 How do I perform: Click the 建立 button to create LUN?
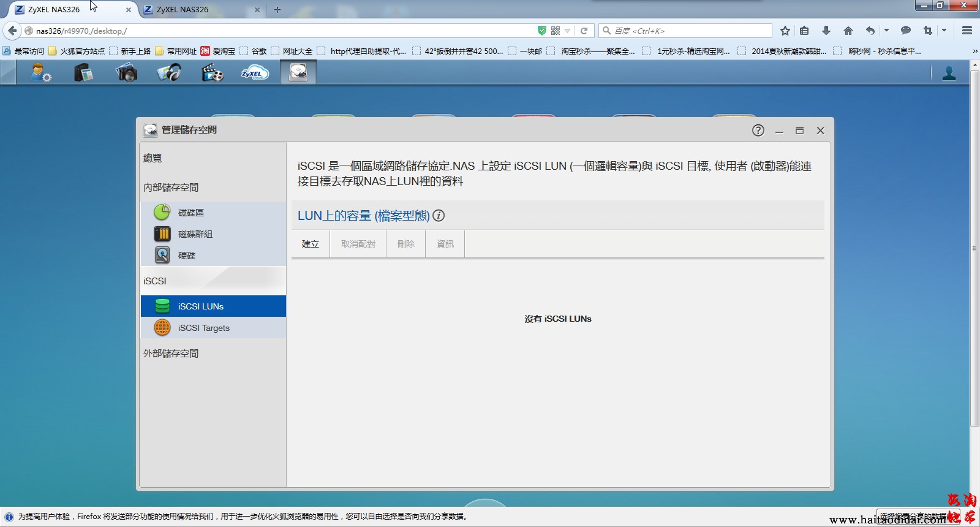(x=311, y=244)
